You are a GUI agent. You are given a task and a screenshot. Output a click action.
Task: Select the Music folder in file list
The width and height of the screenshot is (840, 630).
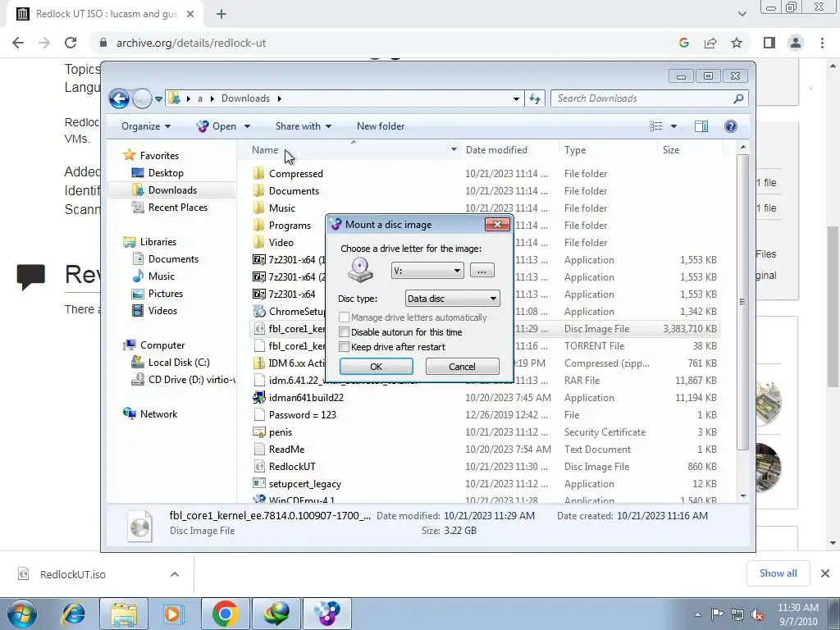[282, 208]
